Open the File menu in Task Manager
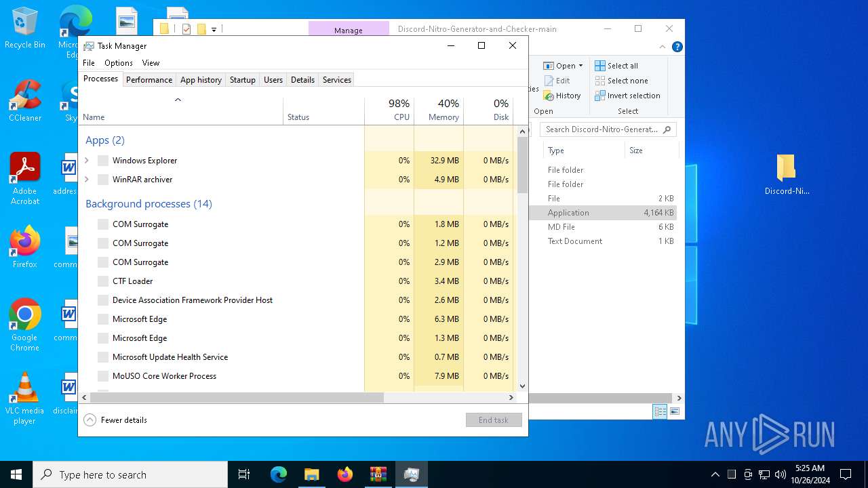 [89, 63]
